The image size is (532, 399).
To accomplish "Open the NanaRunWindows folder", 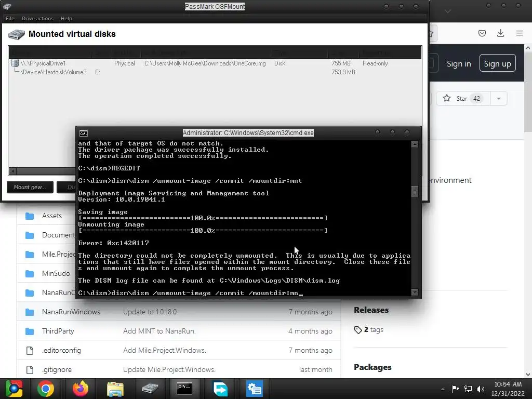I will tap(71, 312).
